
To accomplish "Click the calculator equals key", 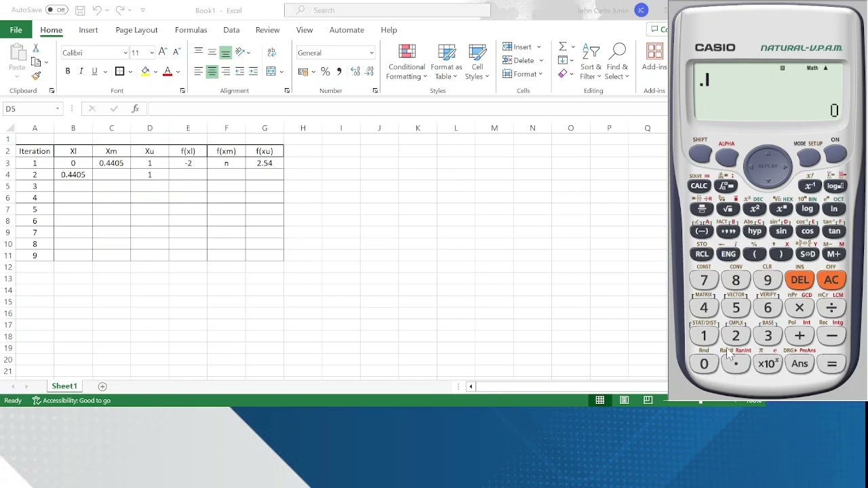I will point(831,364).
